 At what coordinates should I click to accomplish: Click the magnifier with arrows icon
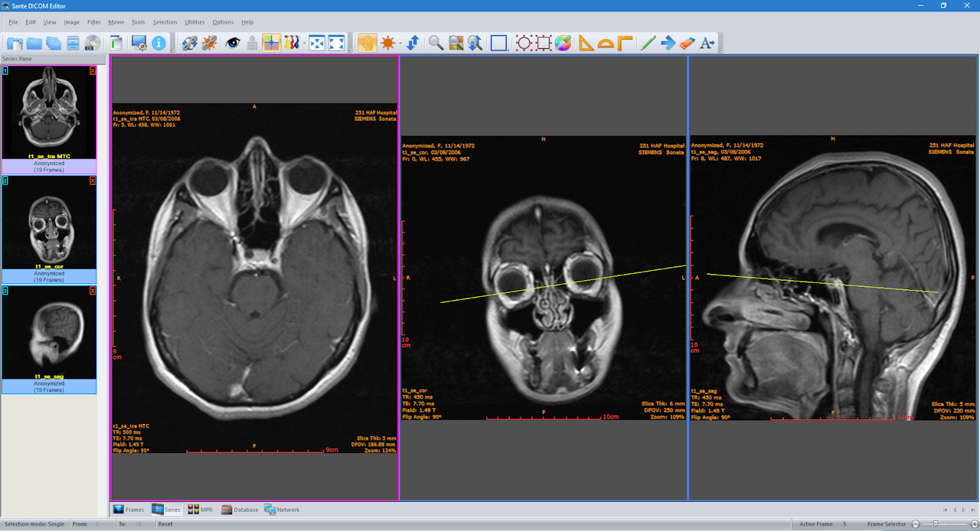(x=475, y=43)
